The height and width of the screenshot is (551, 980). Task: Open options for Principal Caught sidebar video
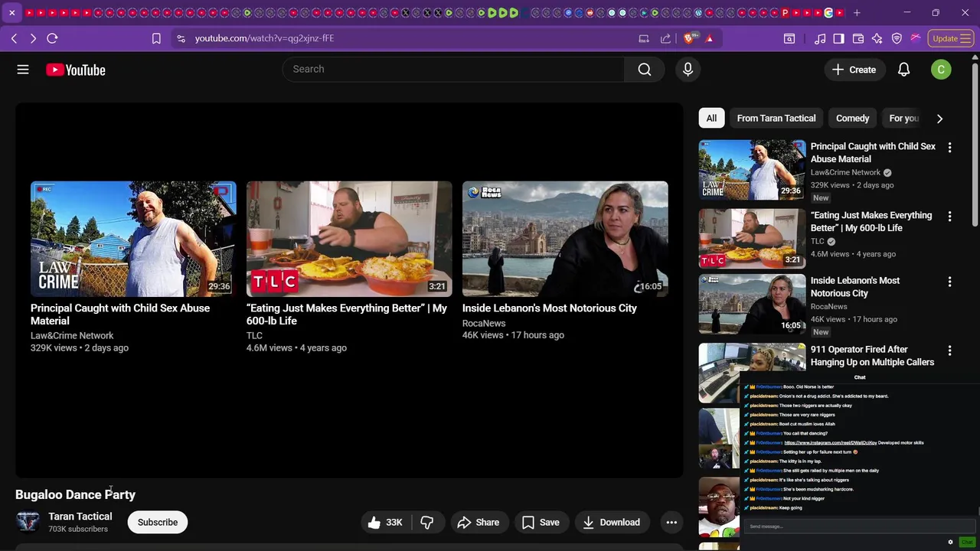point(949,147)
